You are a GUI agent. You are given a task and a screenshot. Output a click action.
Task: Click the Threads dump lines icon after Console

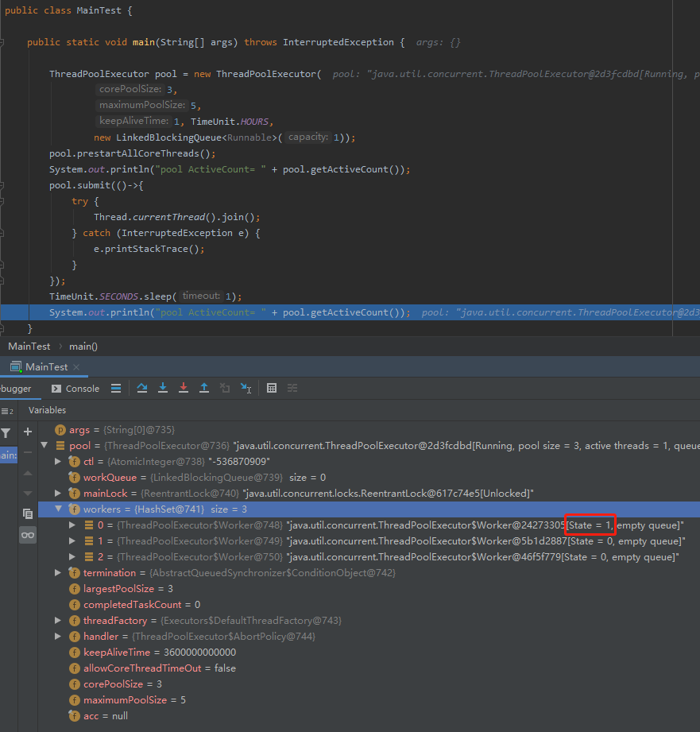coord(116,388)
